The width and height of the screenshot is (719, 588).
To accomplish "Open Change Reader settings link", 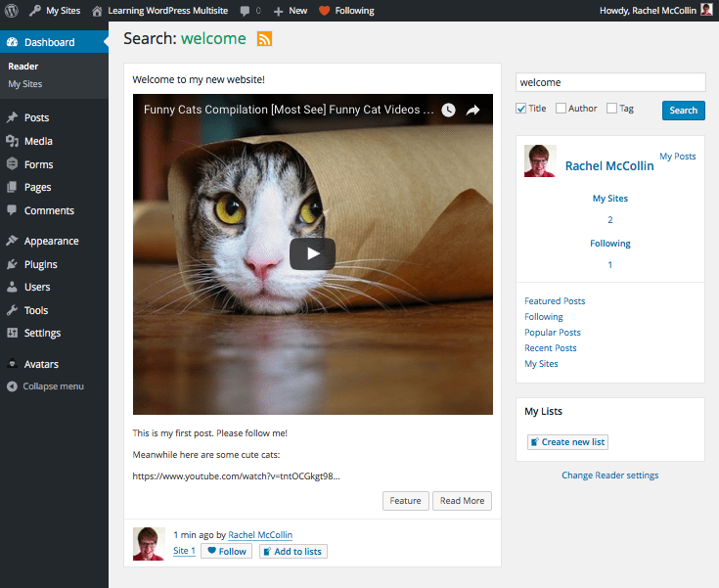I will 609,475.
